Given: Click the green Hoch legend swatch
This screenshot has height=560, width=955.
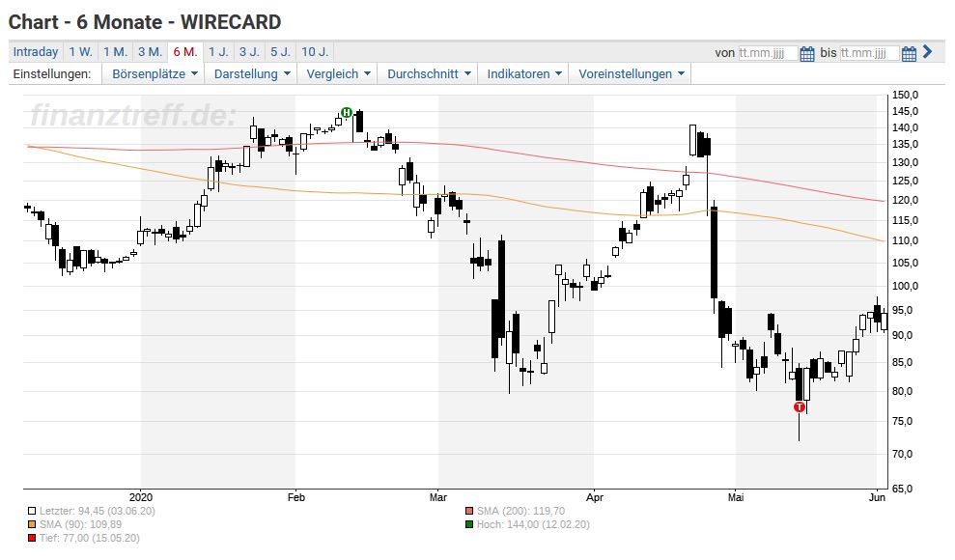Looking at the screenshot, I should click(469, 524).
